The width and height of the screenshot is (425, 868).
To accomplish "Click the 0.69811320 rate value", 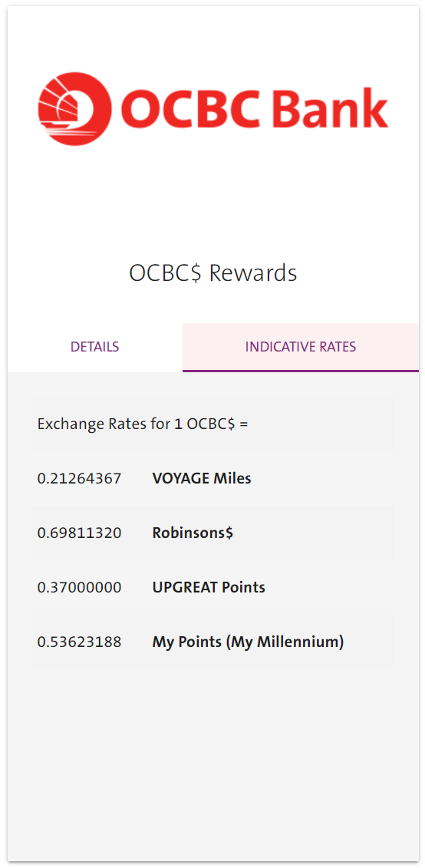I will click(79, 533).
